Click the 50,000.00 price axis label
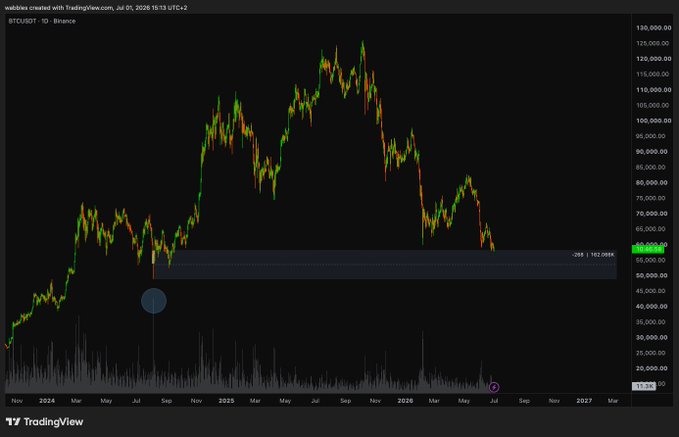 click(653, 275)
